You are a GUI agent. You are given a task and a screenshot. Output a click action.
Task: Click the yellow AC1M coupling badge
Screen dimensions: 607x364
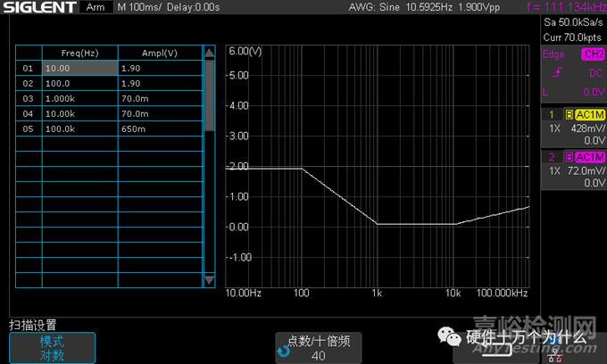pyautogui.click(x=590, y=115)
